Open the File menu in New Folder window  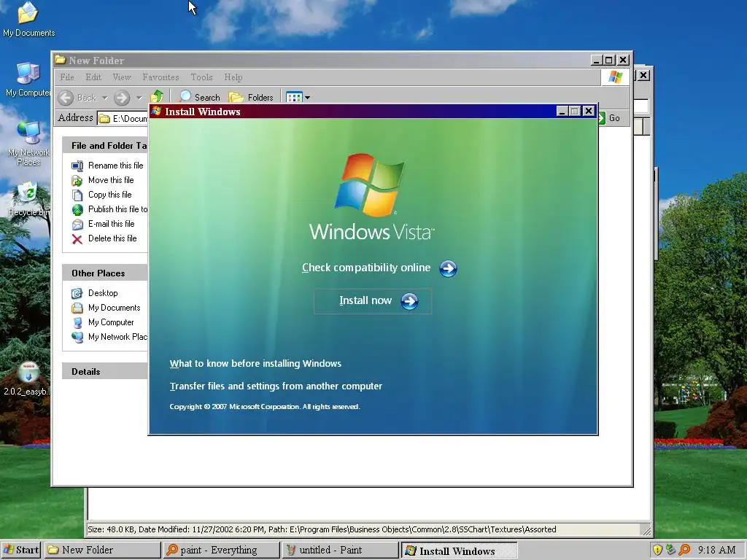(66, 77)
